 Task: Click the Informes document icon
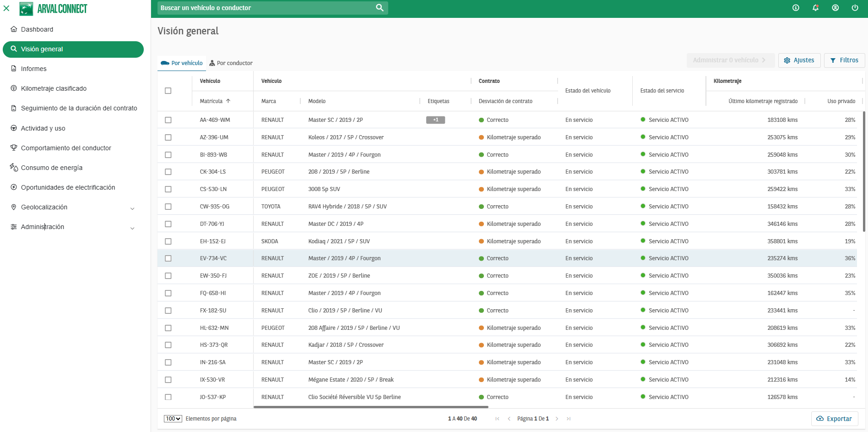coord(14,68)
